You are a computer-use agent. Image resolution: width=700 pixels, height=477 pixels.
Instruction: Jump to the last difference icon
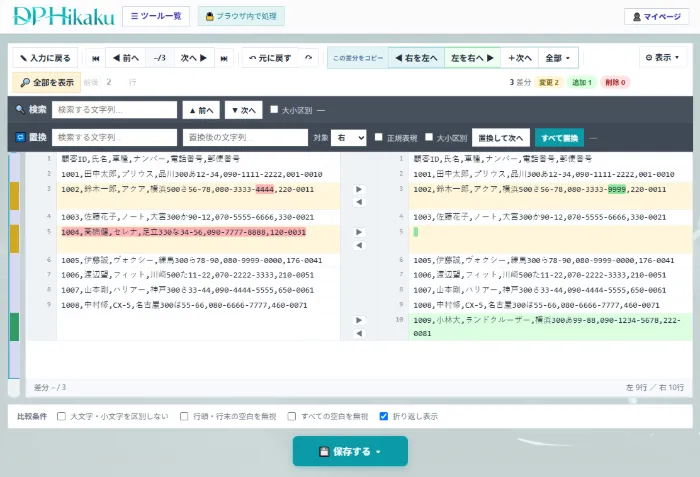[224, 58]
